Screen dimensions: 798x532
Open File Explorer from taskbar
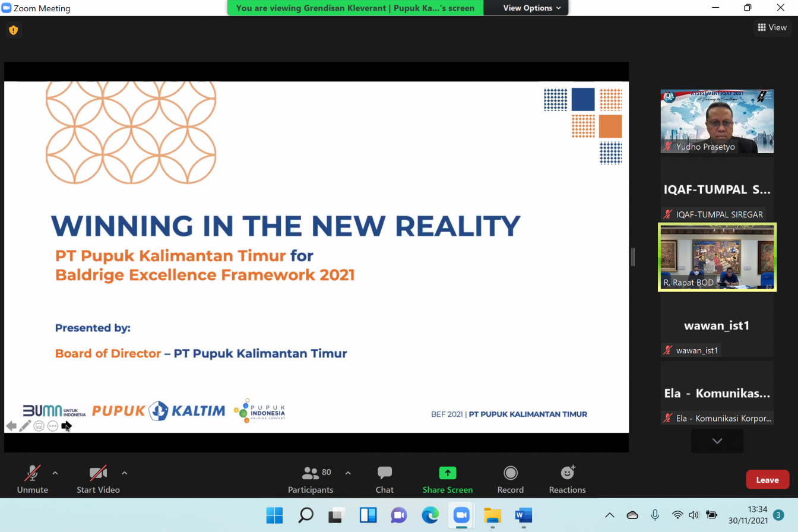click(493, 515)
